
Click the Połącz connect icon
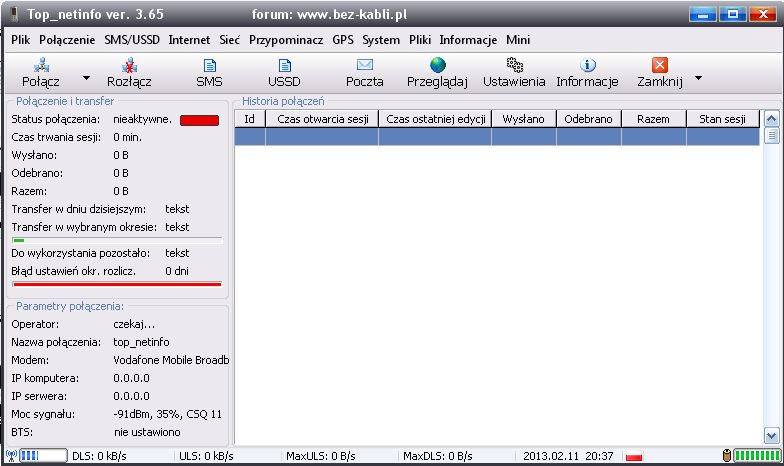[42, 65]
